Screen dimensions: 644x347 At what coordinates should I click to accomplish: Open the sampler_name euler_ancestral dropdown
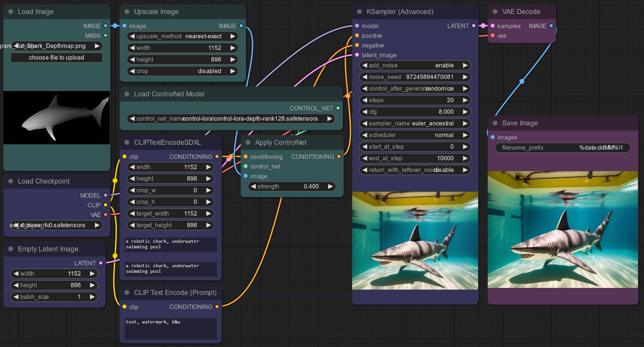tap(415, 123)
